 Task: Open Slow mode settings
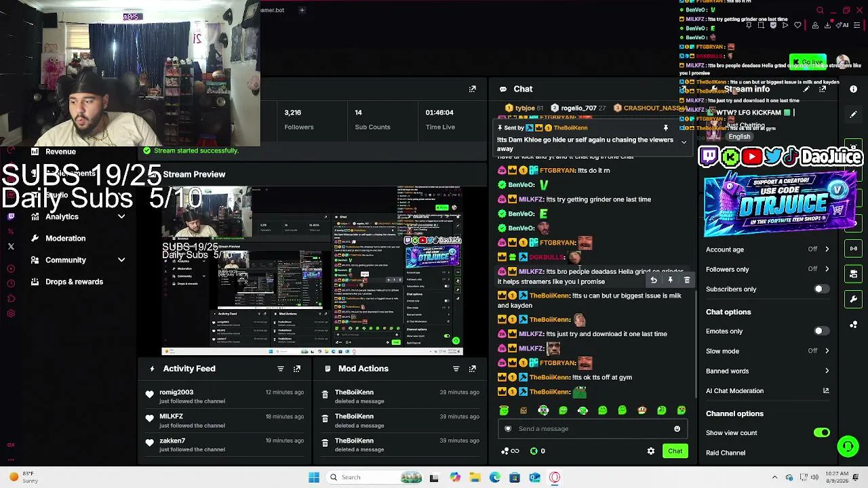coord(768,351)
